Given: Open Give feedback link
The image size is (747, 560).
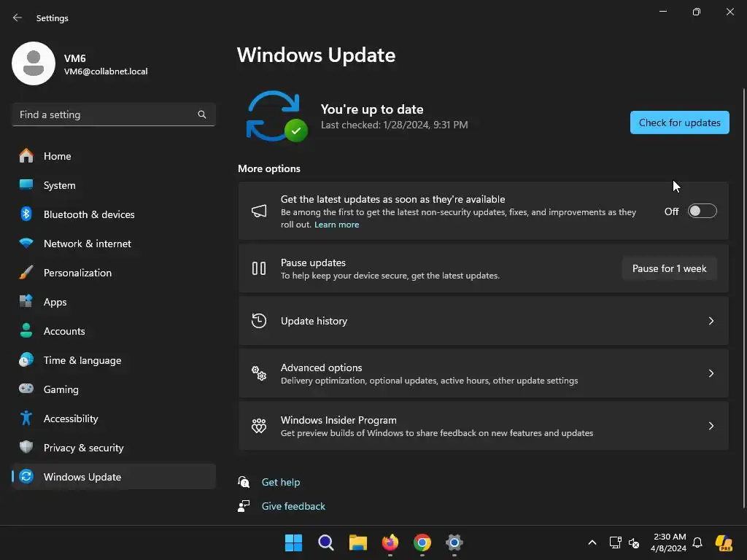Looking at the screenshot, I should pyautogui.click(x=293, y=506).
